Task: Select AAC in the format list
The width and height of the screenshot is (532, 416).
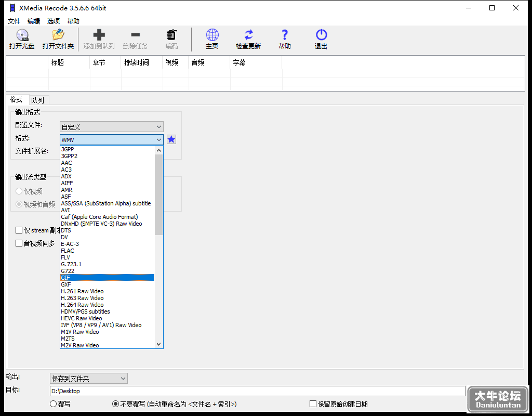Action: (107, 163)
